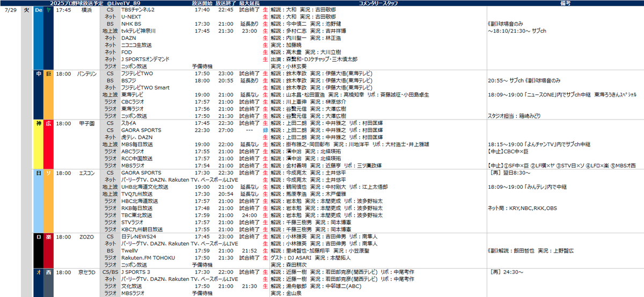Click the BSフジ channel cell
The height and width of the screenshot is (297, 644).
coord(128,80)
